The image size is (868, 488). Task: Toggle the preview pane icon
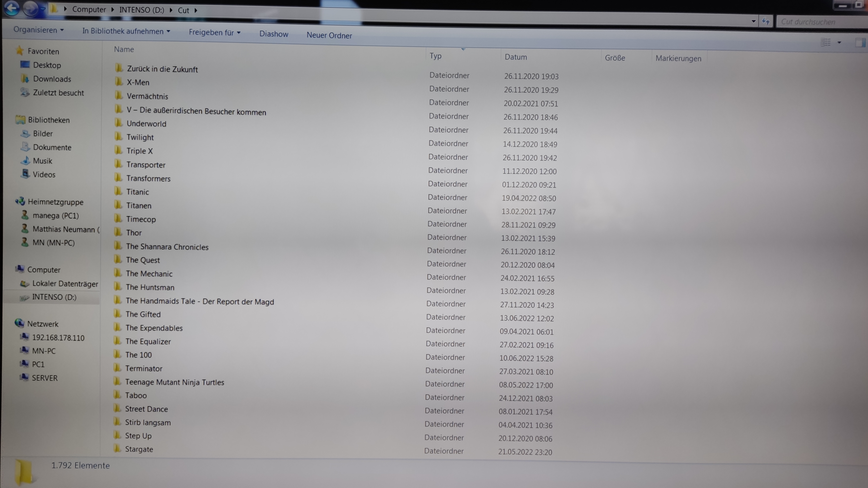[860, 43]
